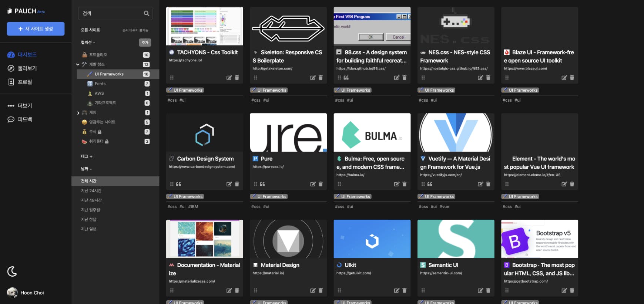This screenshot has width=644, height=304.
Task: Click the 새 사이트 생성 button
Action: coord(36,29)
